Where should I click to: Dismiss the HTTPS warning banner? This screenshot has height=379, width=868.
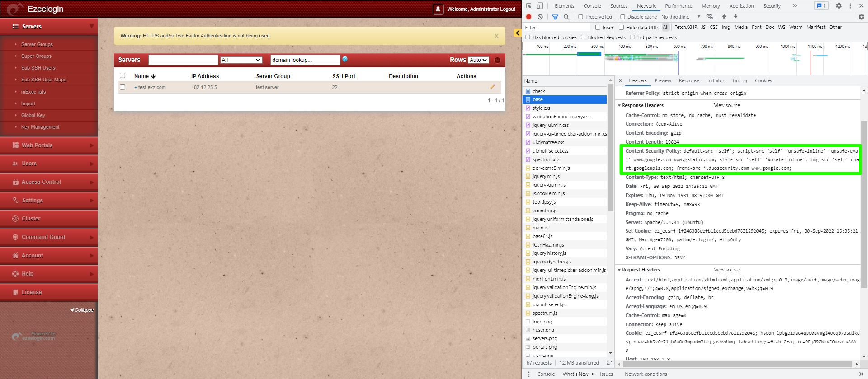tap(496, 36)
